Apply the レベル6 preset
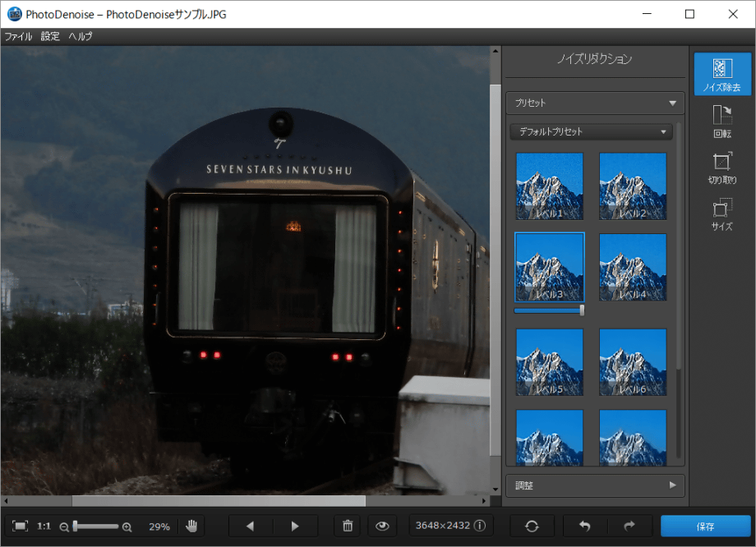 tap(633, 362)
